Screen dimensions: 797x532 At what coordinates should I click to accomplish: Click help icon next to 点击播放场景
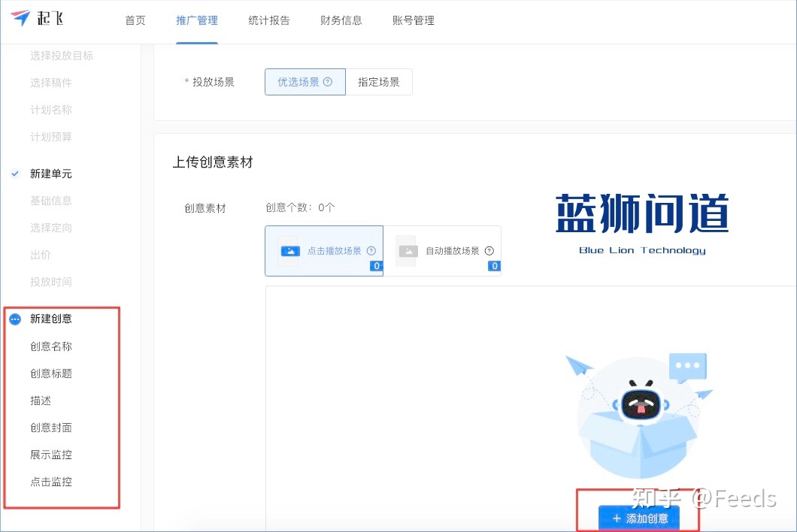371,251
